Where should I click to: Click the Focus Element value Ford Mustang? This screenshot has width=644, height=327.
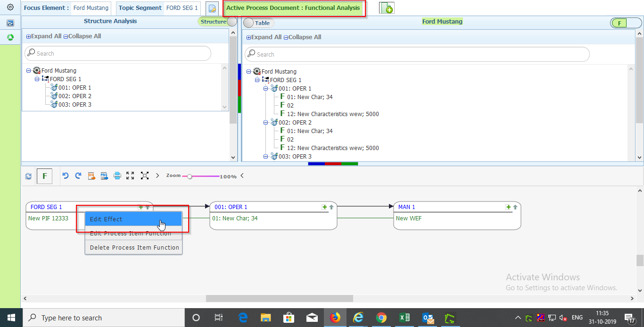(x=91, y=8)
